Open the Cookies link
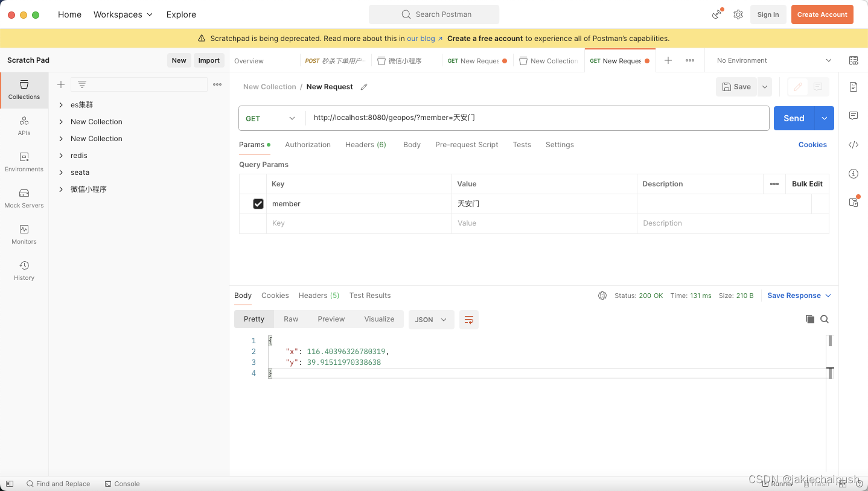 (812, 145)
